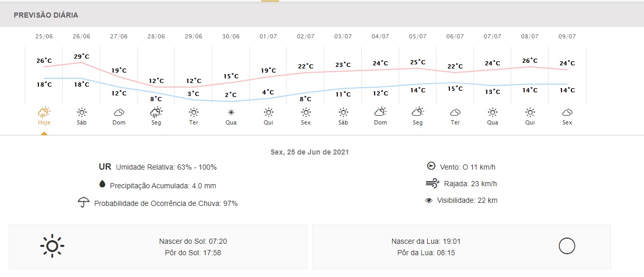Click the Previsão Diária section header
This screenshot has width=644, height=277.
point(46,16)
